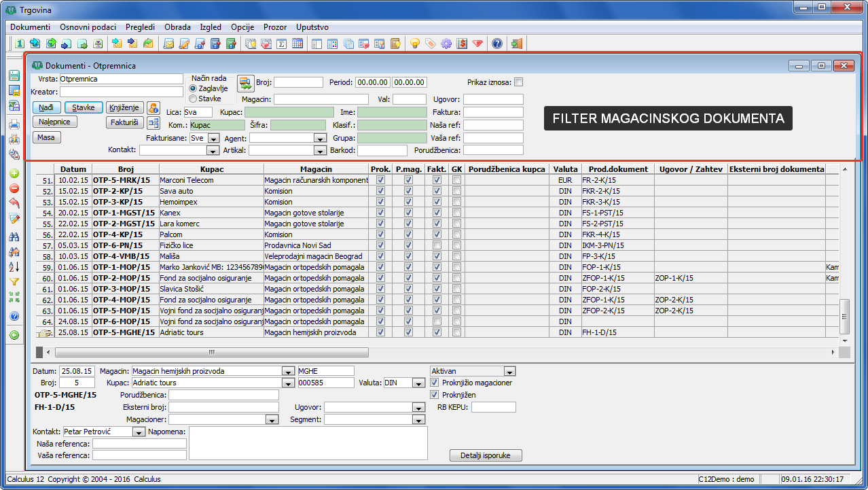The image size is (868, 490).
Task: Click the lightbulb icon in main toolbar
Action: tap(414, 43)
